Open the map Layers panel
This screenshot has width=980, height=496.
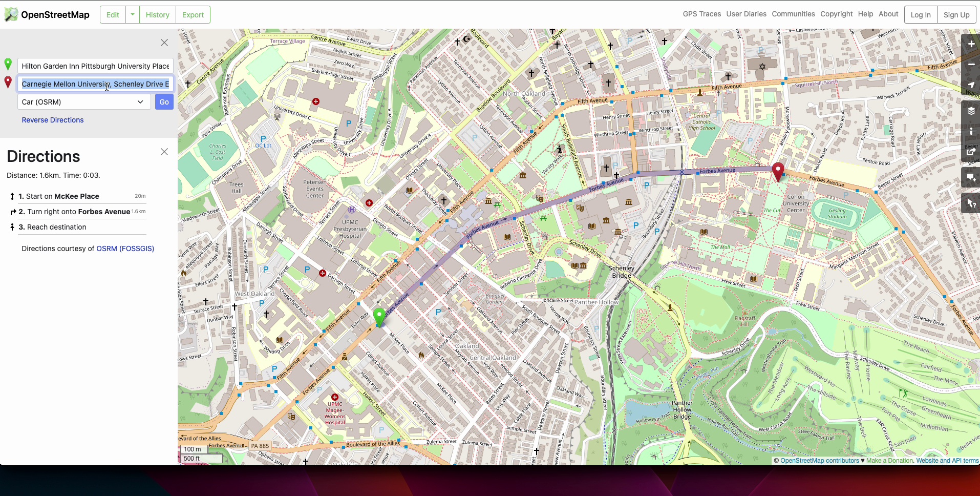point(971,111)
